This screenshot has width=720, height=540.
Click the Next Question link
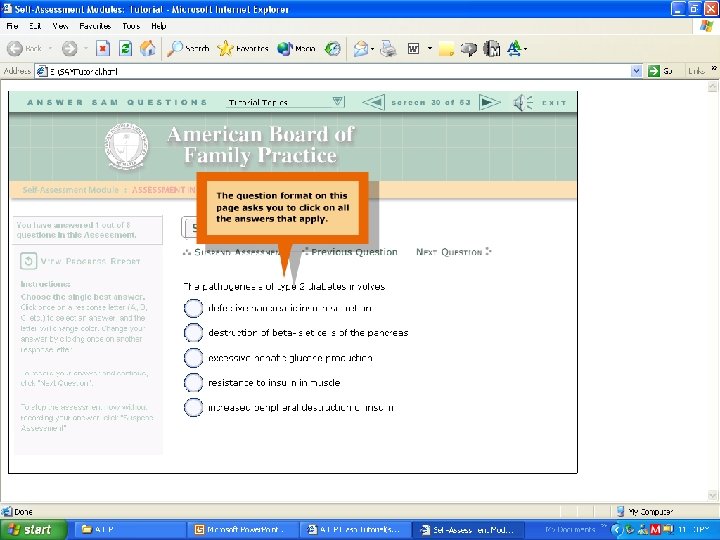pyautogui.click(x=454, y=252)
